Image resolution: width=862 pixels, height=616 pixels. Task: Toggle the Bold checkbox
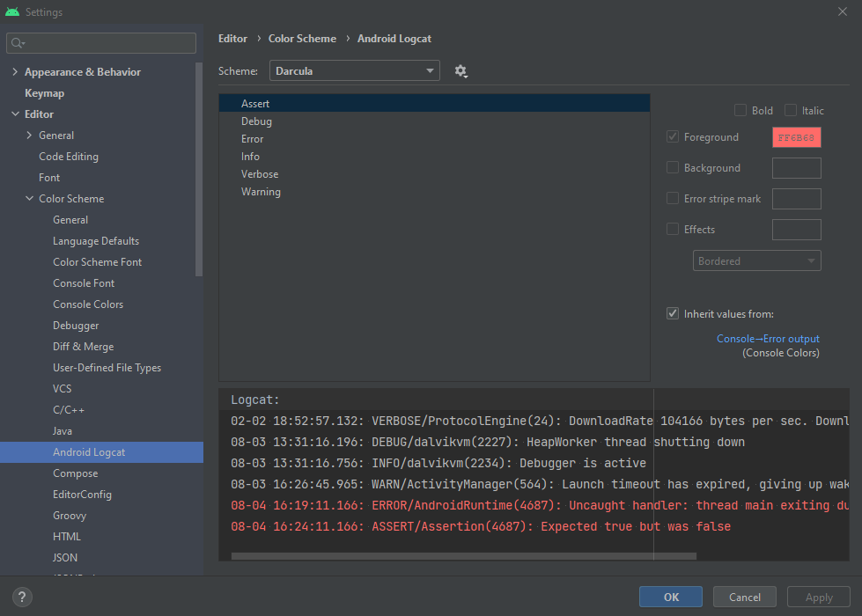pos(740,111)
